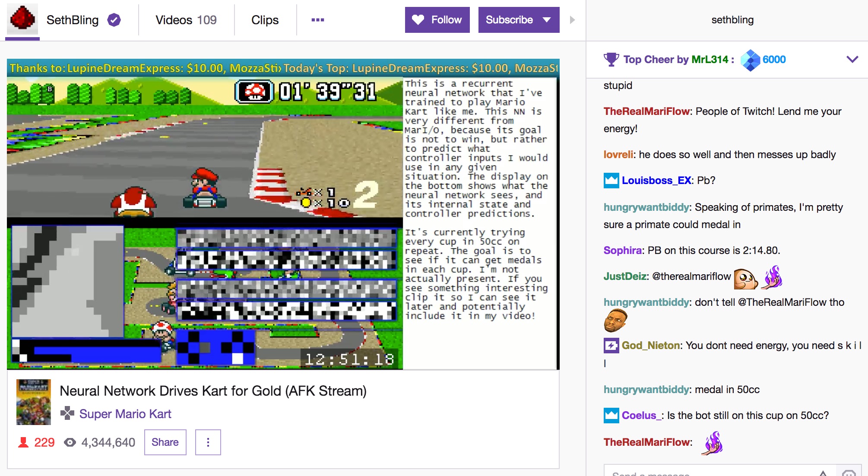The height and width of the screenshot is (476, 868).
Task: Click the Share button for stream
Action: point(165,441)
